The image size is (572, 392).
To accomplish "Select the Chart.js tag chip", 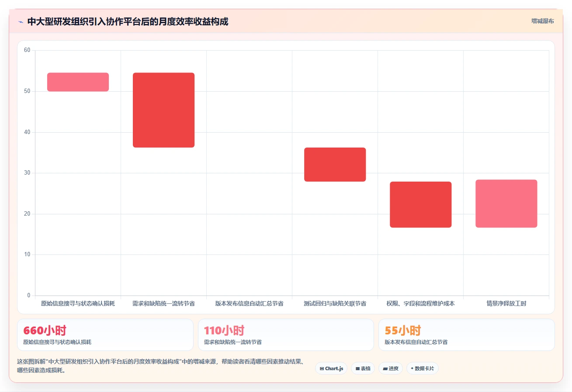I will 331,368.
